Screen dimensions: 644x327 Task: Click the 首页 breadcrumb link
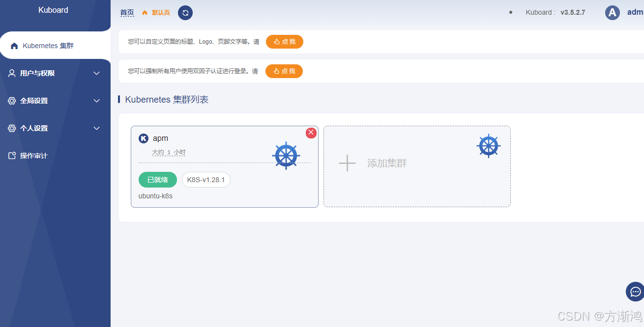(x=127, y=13)
